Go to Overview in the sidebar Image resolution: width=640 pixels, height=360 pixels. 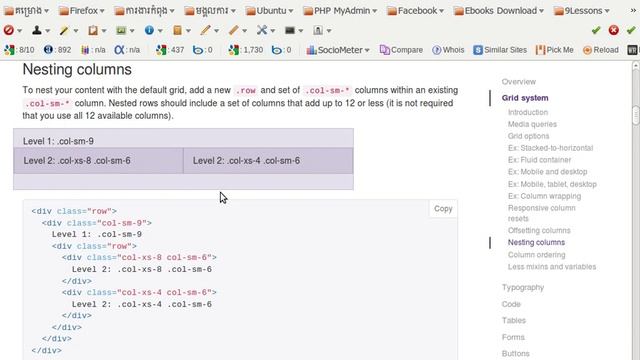(x=519, y=82)
